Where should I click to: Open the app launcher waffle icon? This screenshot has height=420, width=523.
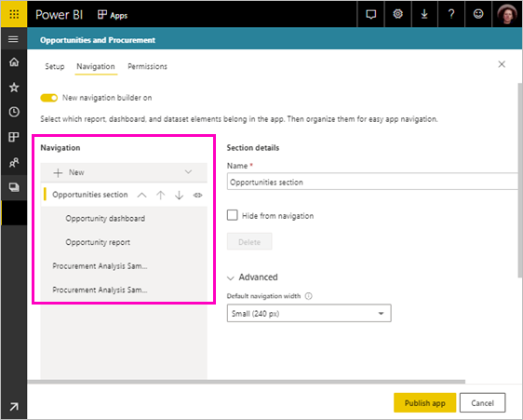click(14, 14)
